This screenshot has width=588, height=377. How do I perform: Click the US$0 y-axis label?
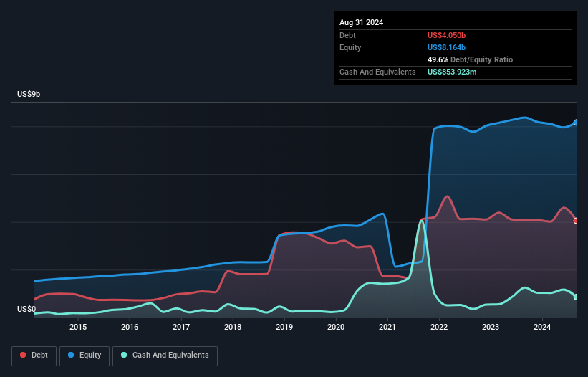click(26, 309)
